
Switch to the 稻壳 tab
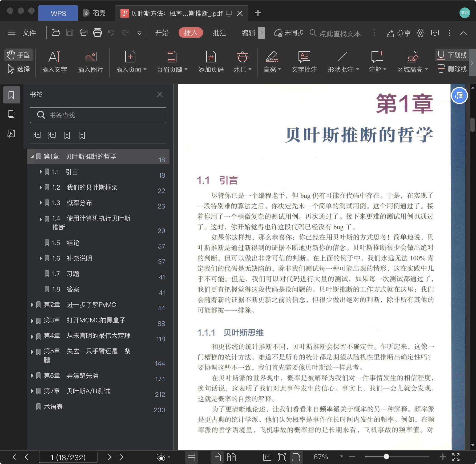pos(95,13)
